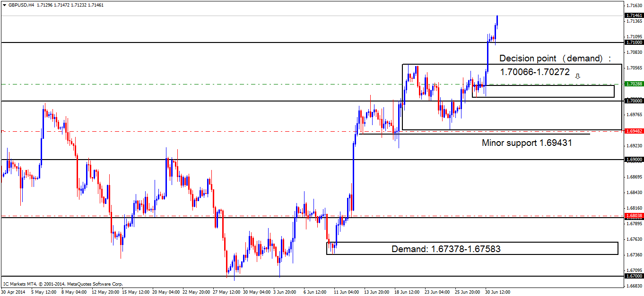
Task: Click the '18 Jun 12:00' time axis label
Action: point(407,292)
